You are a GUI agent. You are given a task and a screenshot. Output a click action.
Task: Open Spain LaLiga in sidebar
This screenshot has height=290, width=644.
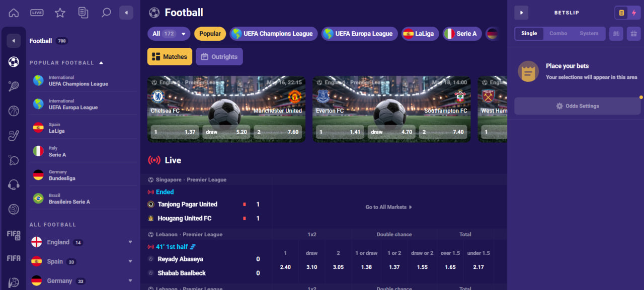tap(83, 128)
